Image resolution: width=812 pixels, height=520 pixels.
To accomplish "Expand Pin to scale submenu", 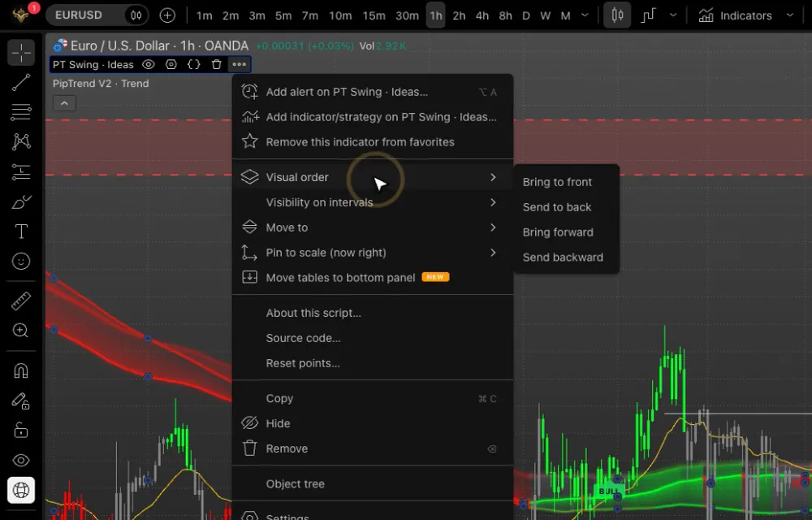I will [373, 253].
